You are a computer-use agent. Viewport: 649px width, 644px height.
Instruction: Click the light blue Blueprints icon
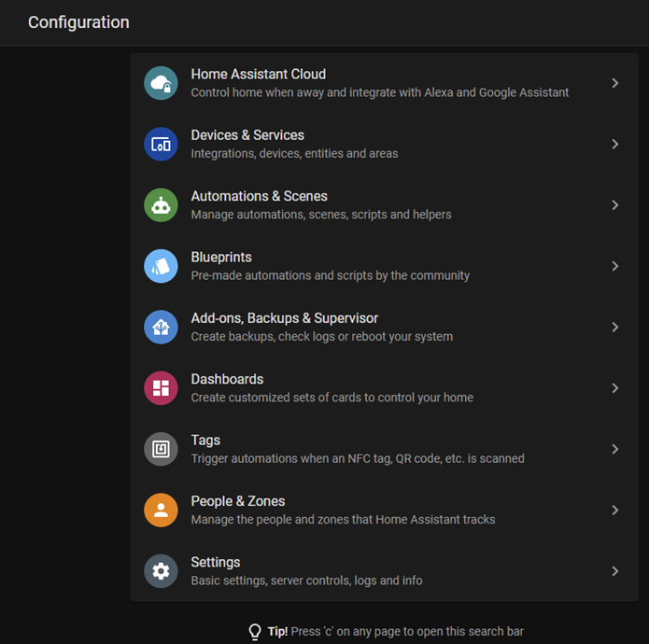[161, 266]
